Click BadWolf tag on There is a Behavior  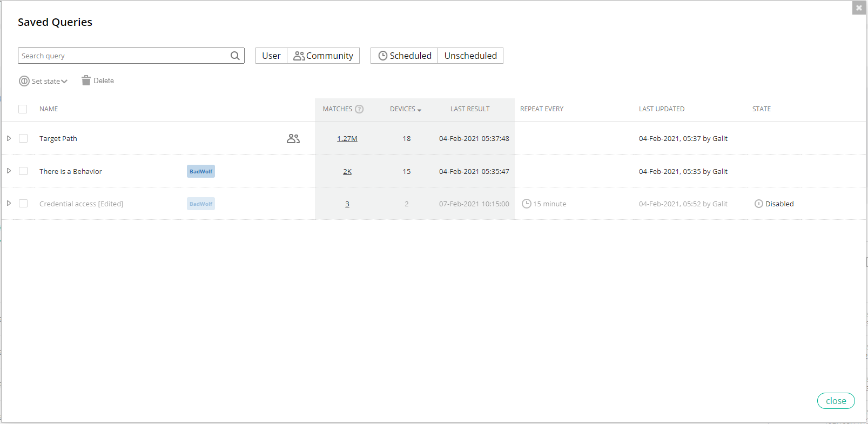click(201, 171)
